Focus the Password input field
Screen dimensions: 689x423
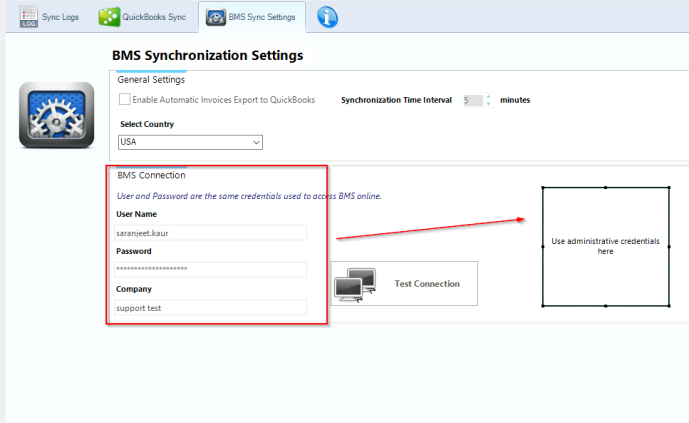(x=210, y=269)
